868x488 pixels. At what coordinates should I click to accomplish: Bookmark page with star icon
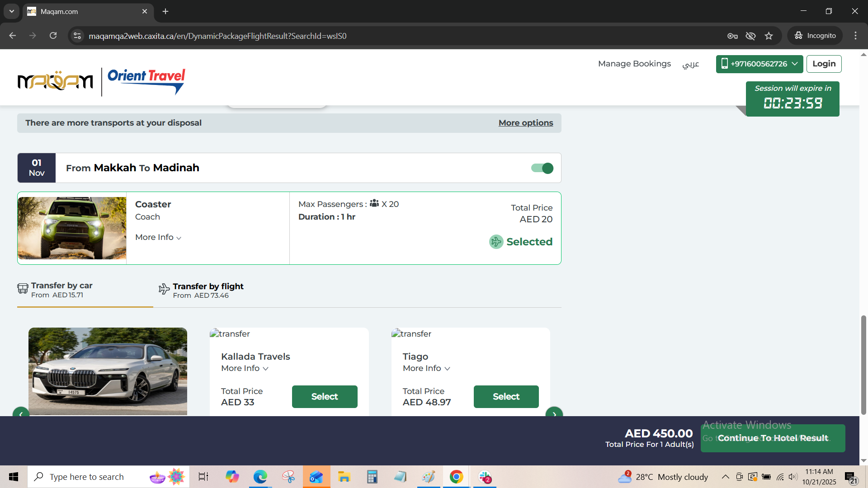pyautogui.click(x=769, y=36)
